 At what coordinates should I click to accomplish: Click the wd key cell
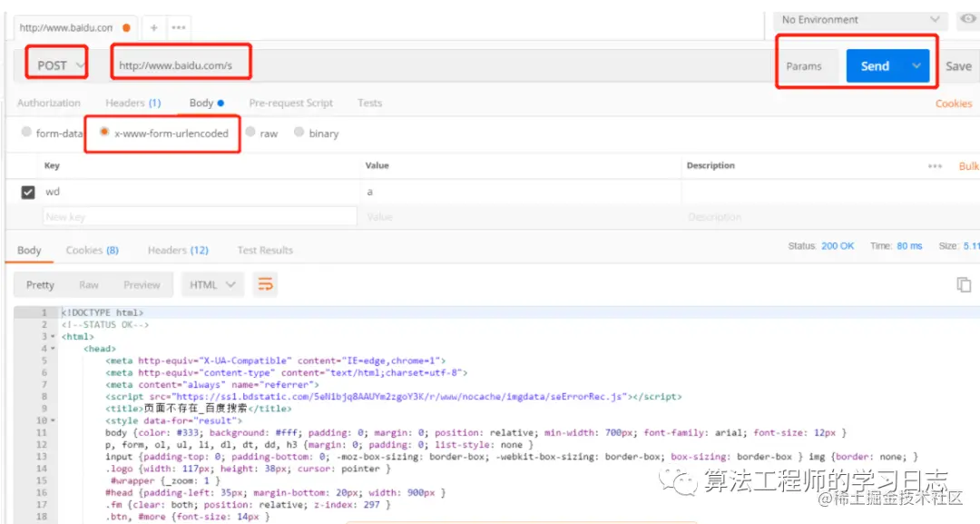point(200,192)
